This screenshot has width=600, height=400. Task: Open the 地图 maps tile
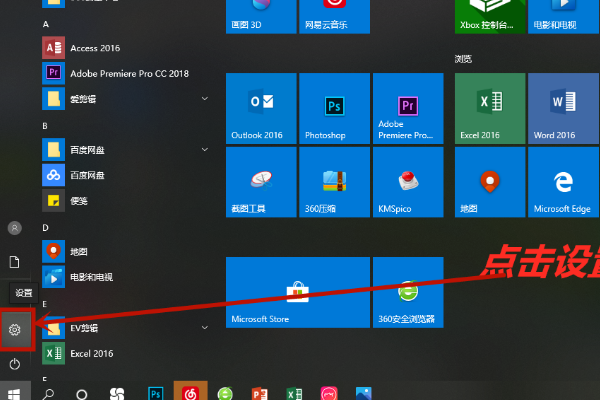pyautogui.click(x=490, y=182)
